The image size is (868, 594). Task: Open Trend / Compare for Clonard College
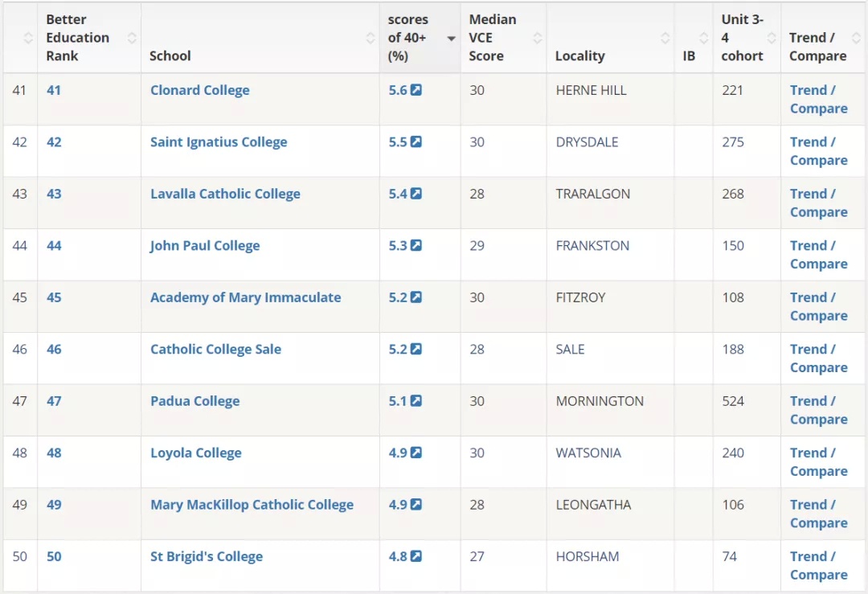pos(819,99)
